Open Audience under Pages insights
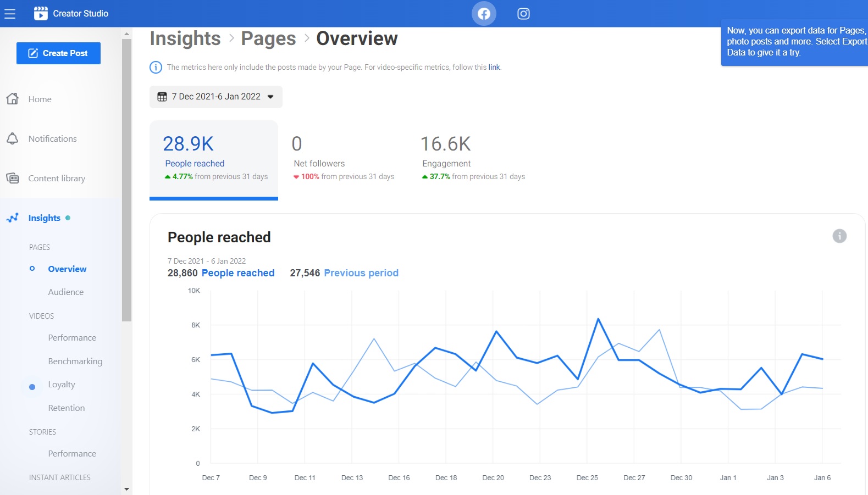The width and height of the screenshot is (868, 495). 66,292
